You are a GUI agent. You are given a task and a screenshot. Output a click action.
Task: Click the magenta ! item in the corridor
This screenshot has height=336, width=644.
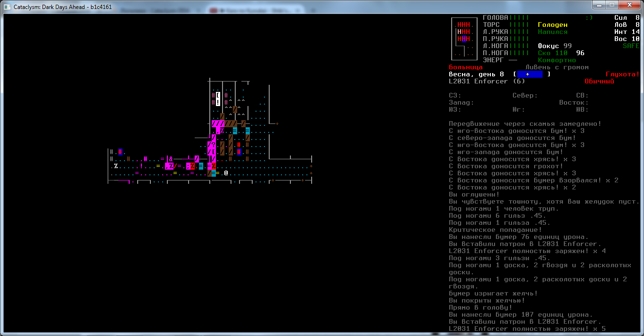[141, 166]
